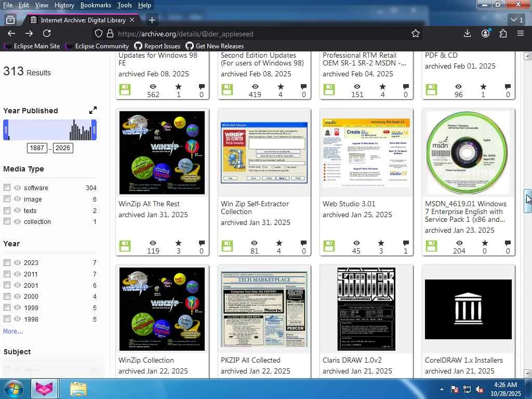The image size is (532, 399).
Task: Open the Downloads panel
Action: click(x=467, y=33)
